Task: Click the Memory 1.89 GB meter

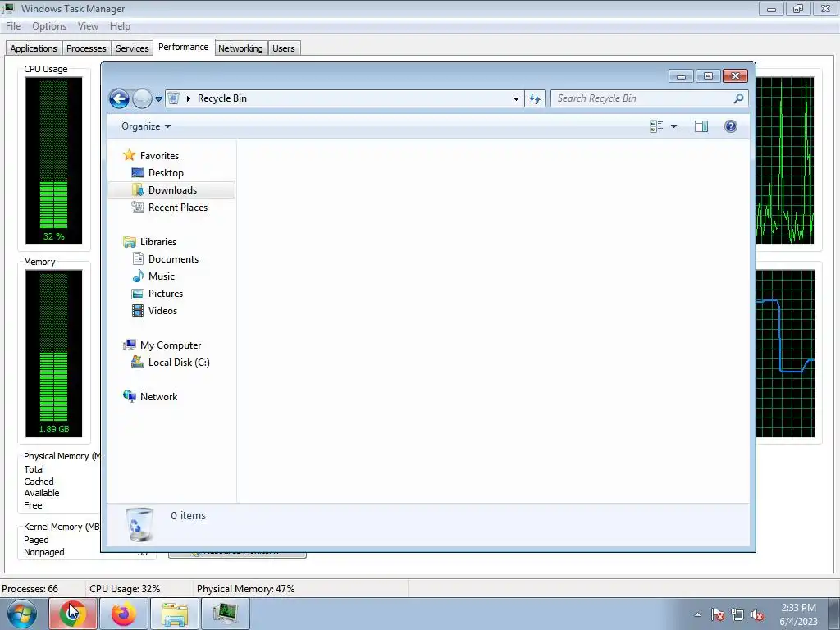Action: 53,354
